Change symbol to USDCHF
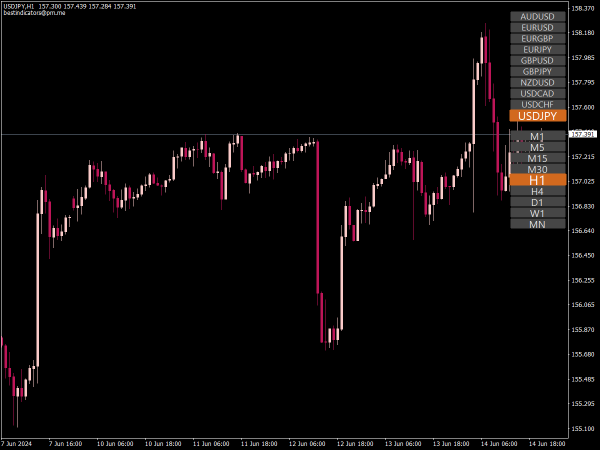 (538, 104)
